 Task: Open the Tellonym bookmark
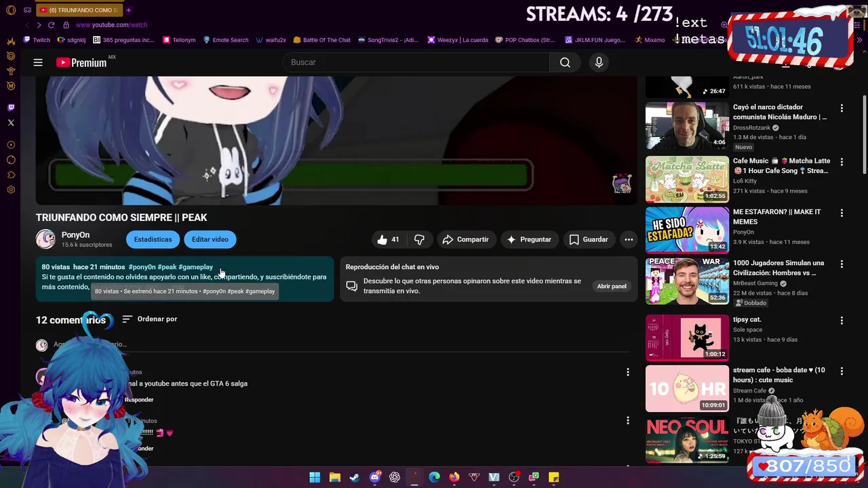179,40
